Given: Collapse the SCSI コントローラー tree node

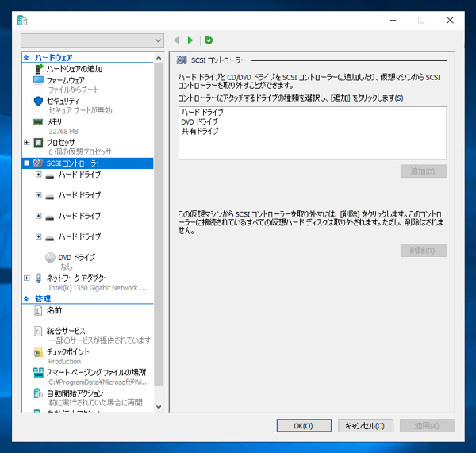Looking at the screenshot, I should coord(27,163).
